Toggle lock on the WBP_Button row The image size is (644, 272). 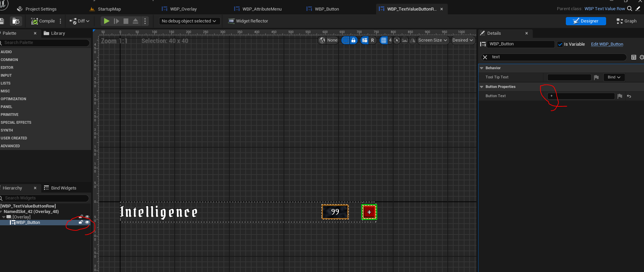pos(81,222)
